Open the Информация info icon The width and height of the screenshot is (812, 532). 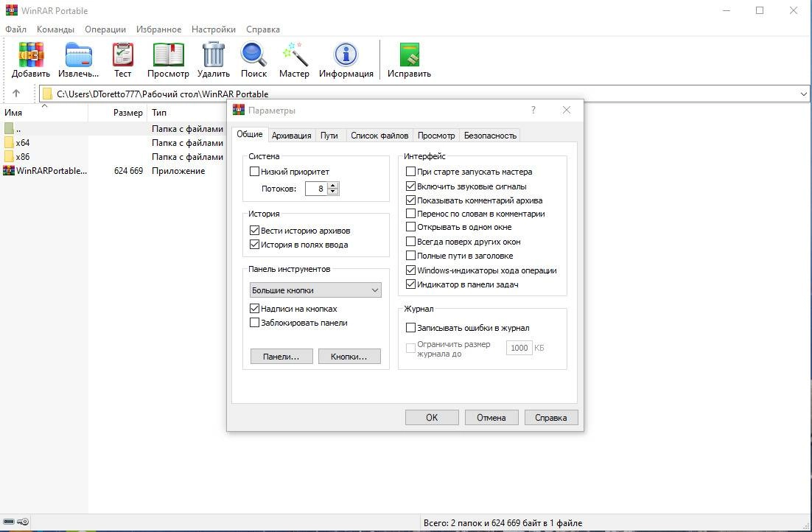tap(346, 55)
